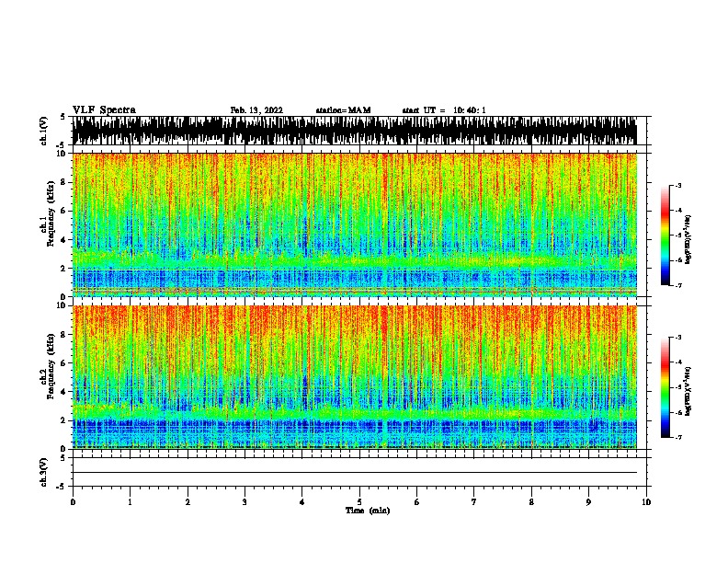This screenshot has width=728, height=563.
Task: Click ch.2 color bar tick "-7"
Action: point(677,437)
